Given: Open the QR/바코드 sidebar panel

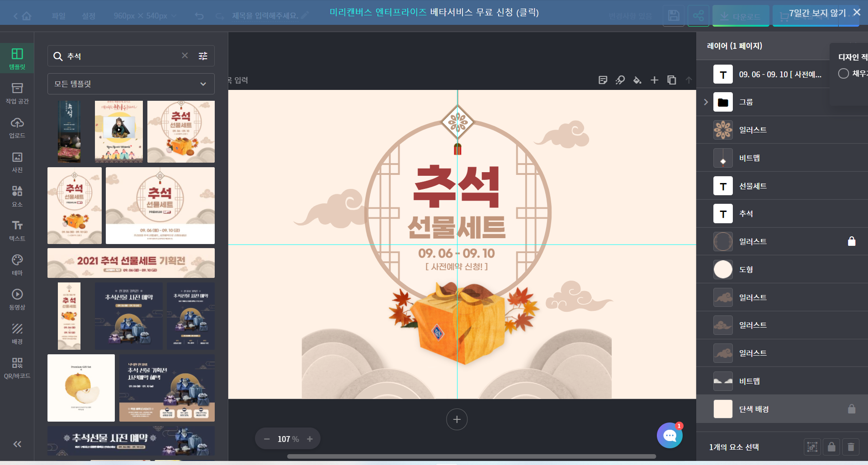Looking at the screenshot, I should 17,368.
